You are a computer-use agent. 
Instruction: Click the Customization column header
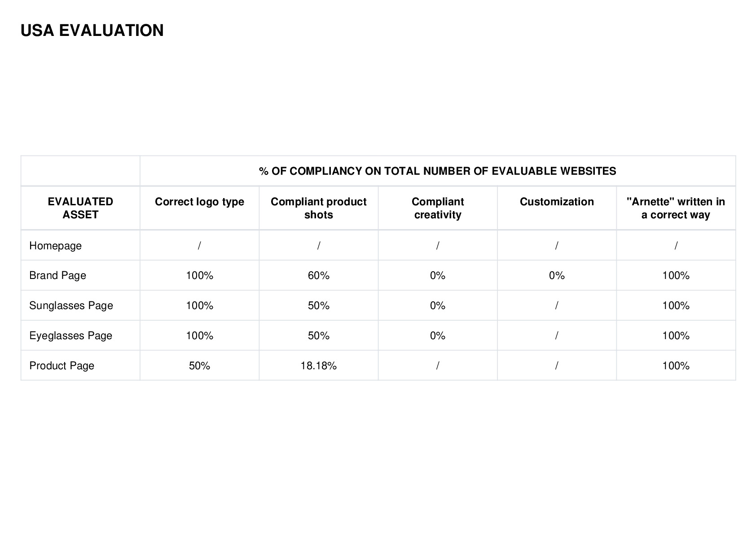point(557,202)
